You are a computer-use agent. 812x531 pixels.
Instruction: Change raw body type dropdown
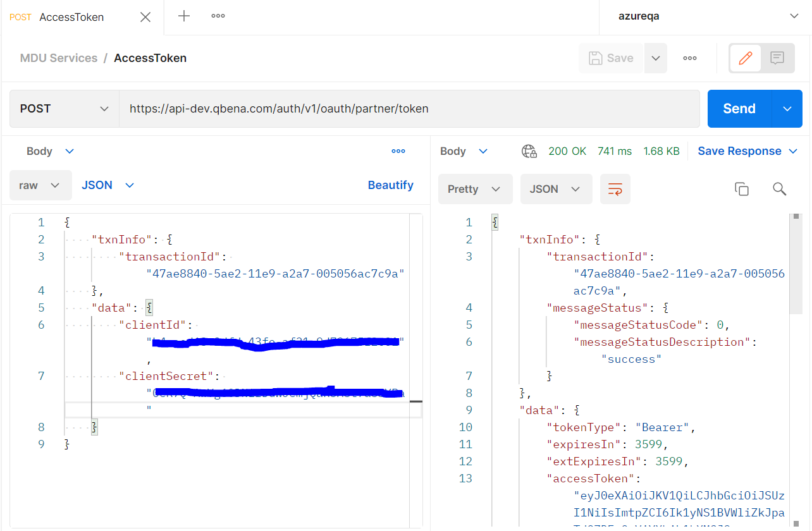(x=40, y=185)
